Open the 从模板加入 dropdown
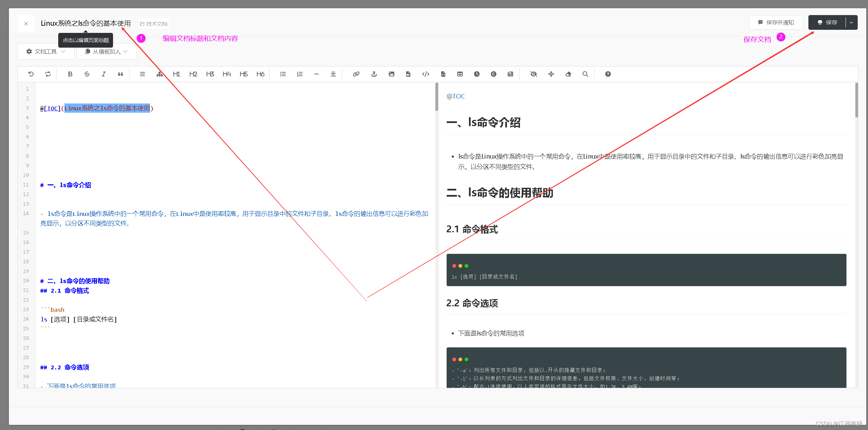The width and height of the screenshot is (868, 430). 107,51
